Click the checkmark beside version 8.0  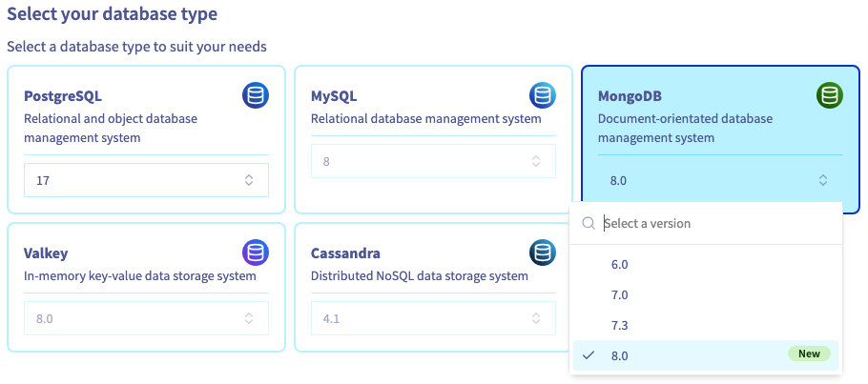point(589,355)
